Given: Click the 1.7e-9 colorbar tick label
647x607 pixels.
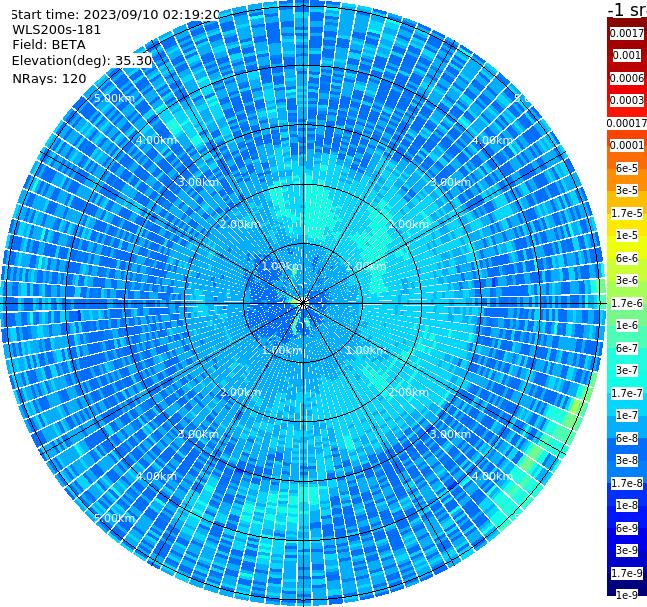Looking at the screenshot, I should coord(627,573).
